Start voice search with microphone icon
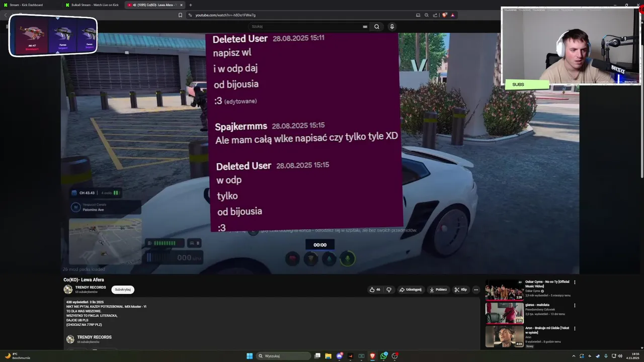This screenshot has width=644, height=362. coord(392,27)
